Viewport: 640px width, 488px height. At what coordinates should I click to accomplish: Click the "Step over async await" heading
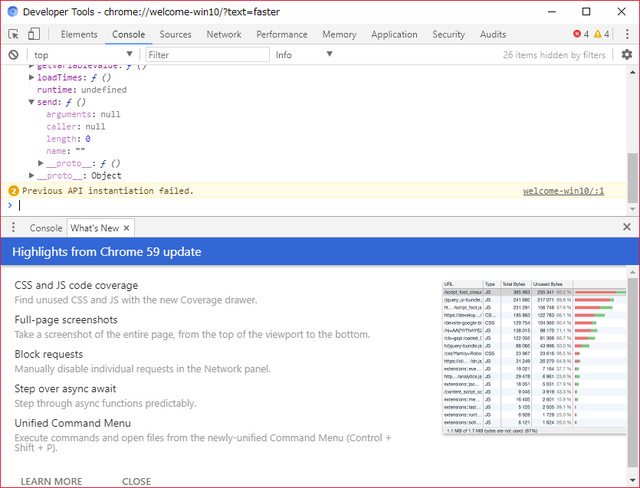[x=65, y=388]
